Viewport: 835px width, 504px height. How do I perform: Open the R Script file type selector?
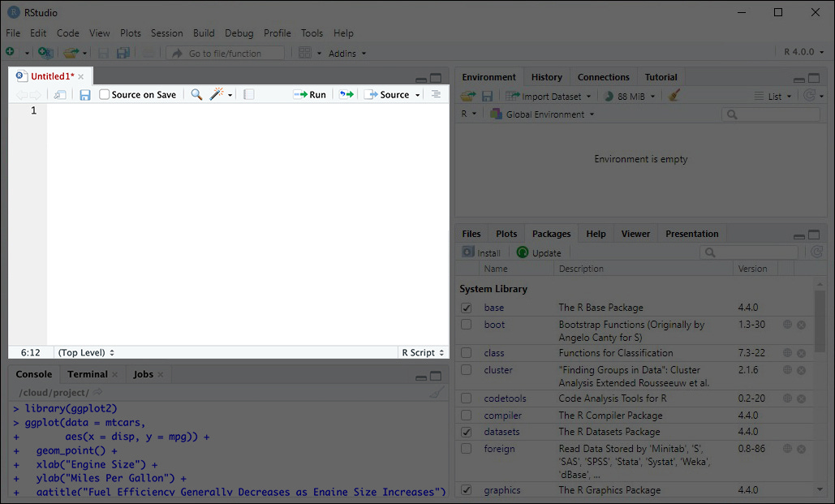click(x=423, y=353)
